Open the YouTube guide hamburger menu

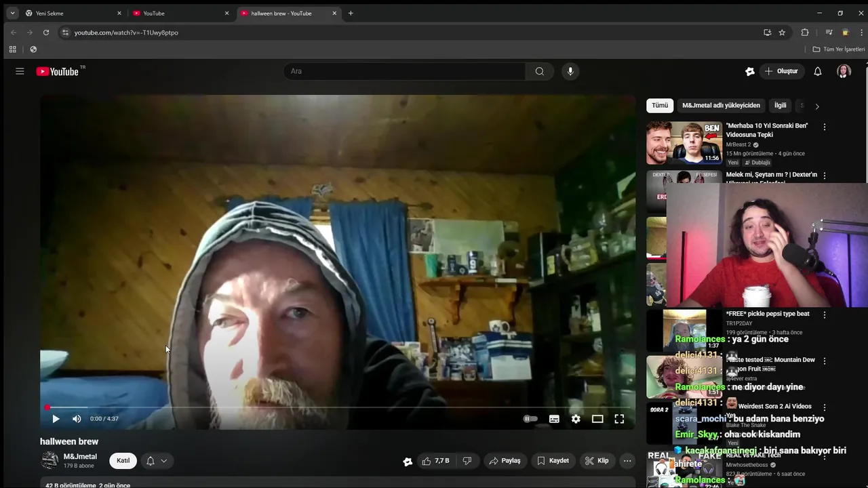pos(20,71)
